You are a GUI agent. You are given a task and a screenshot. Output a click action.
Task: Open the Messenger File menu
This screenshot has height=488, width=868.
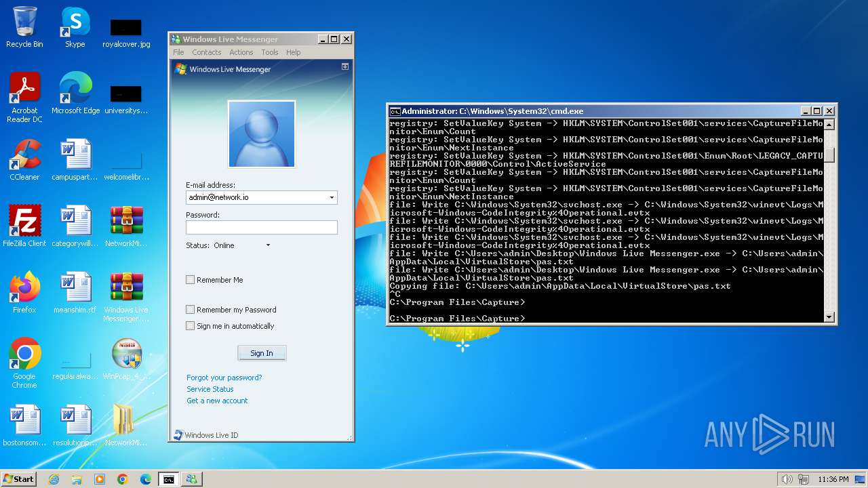click(178, 52)
